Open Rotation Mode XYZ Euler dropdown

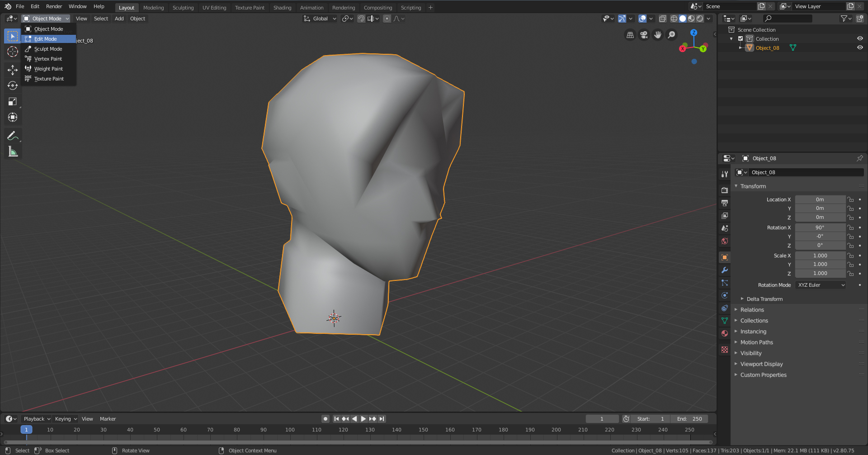pos(821,285)
